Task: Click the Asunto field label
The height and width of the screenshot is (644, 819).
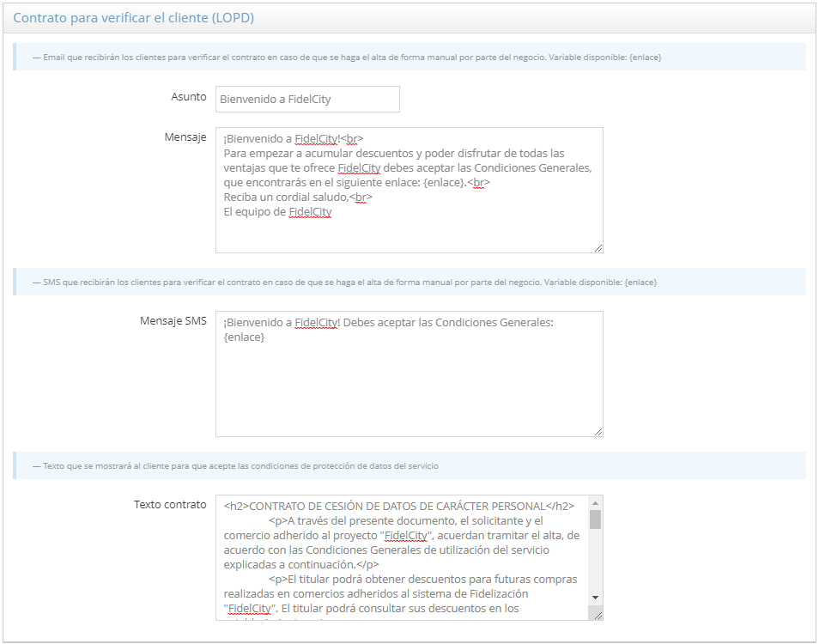Action: [x=189, y=97]
